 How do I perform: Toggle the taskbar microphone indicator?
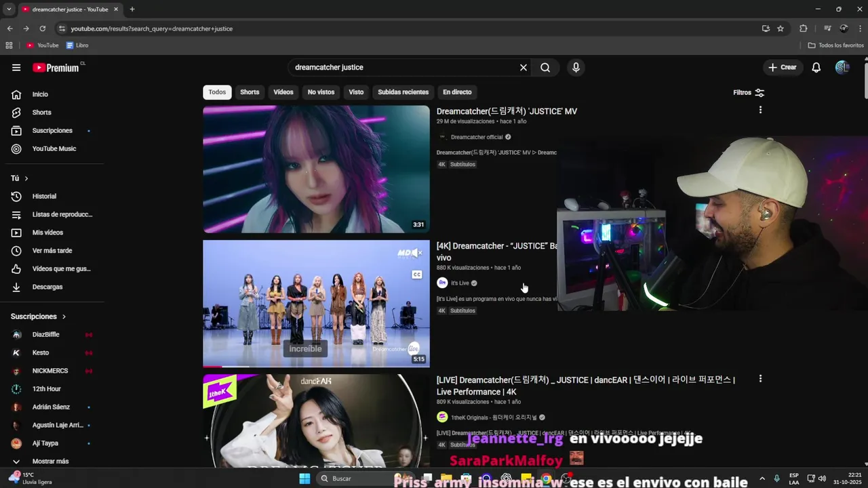pos(776,479)
